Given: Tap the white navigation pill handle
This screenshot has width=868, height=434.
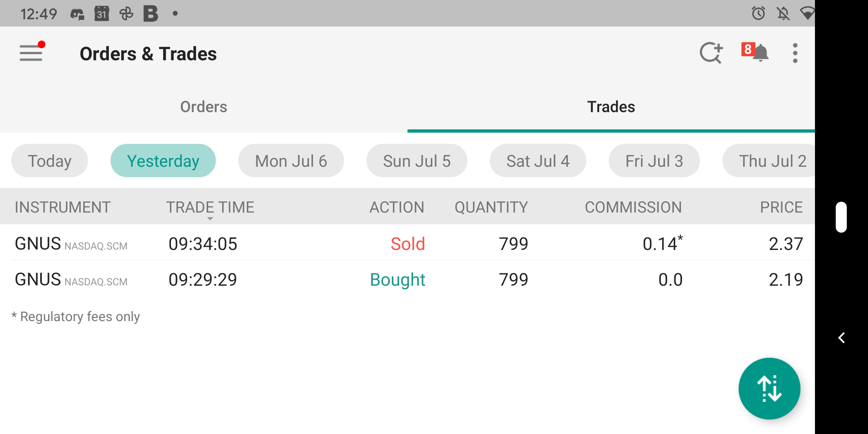Looking at the screenshot, I should tap(841, 217).
